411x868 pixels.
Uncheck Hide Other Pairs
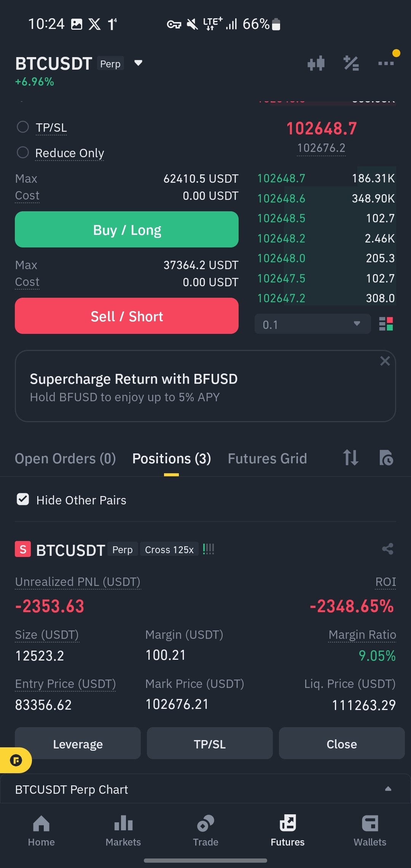click(23, 499)
